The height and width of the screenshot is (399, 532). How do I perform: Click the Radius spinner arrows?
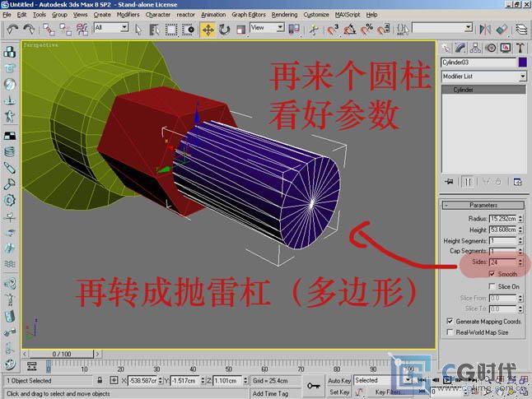coord(520,219)
